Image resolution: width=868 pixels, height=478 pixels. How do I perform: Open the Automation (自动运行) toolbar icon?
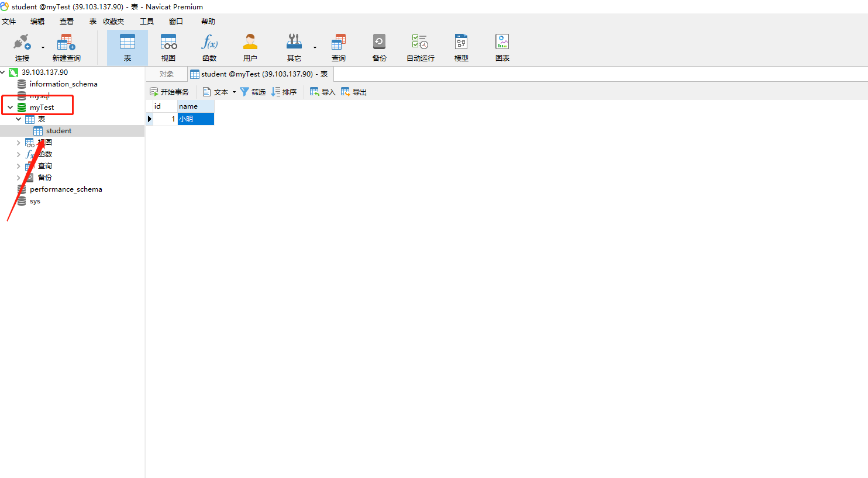(420, 42)
